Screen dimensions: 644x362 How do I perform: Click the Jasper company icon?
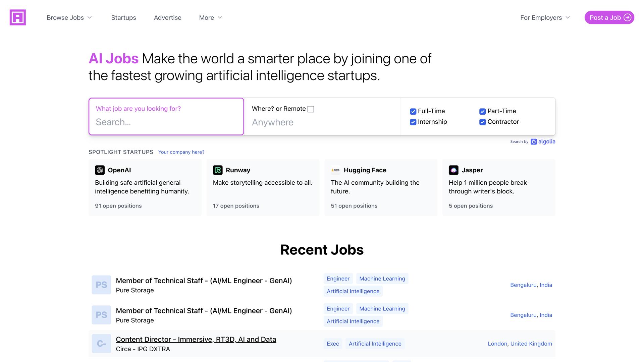click(x=453, y=170)
